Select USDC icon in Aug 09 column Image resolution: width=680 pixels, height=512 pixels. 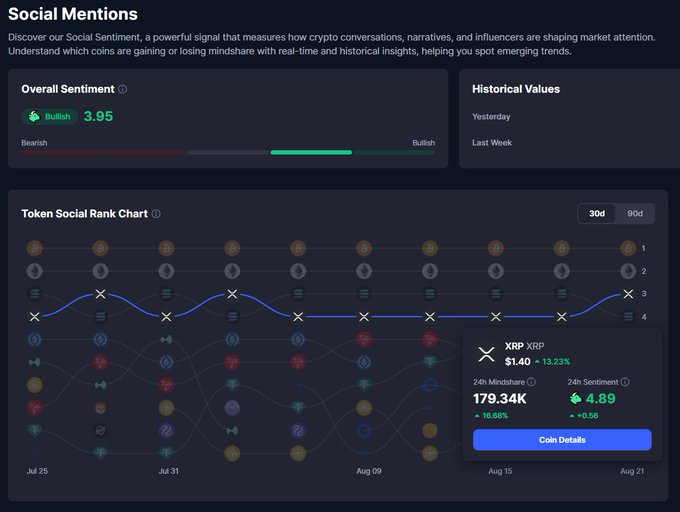point(364,362)
